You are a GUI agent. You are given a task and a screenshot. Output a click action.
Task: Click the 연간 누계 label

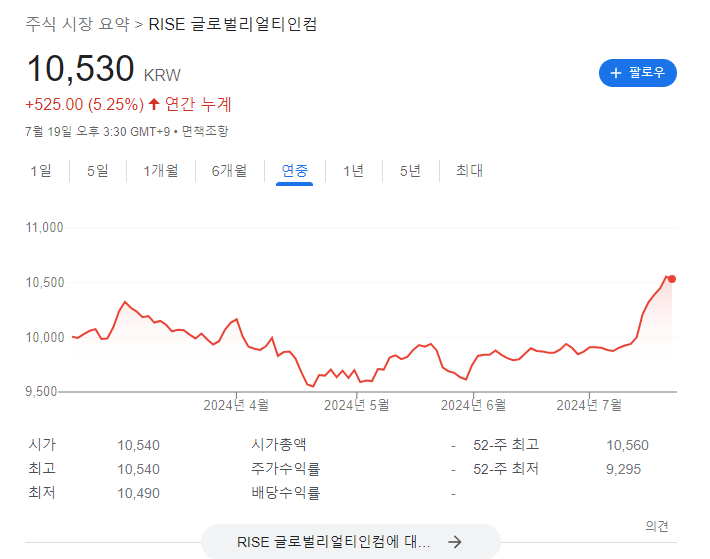tap(198, 105)
